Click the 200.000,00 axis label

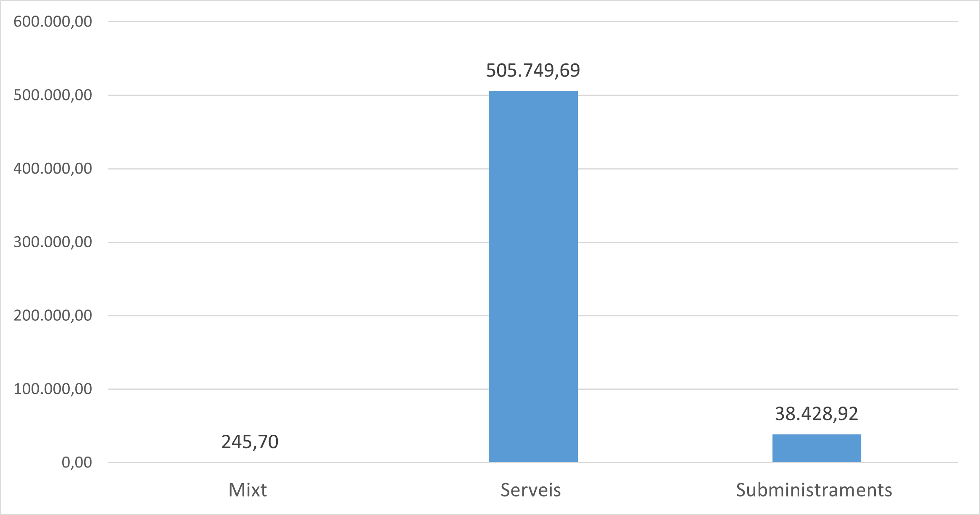click(x=53, y=315)
